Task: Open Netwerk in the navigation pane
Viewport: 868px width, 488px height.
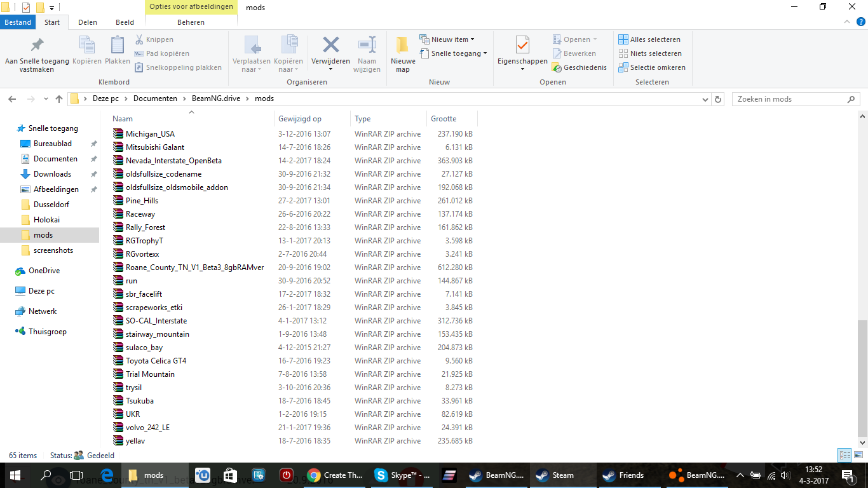Action: [x=43, y=311]
